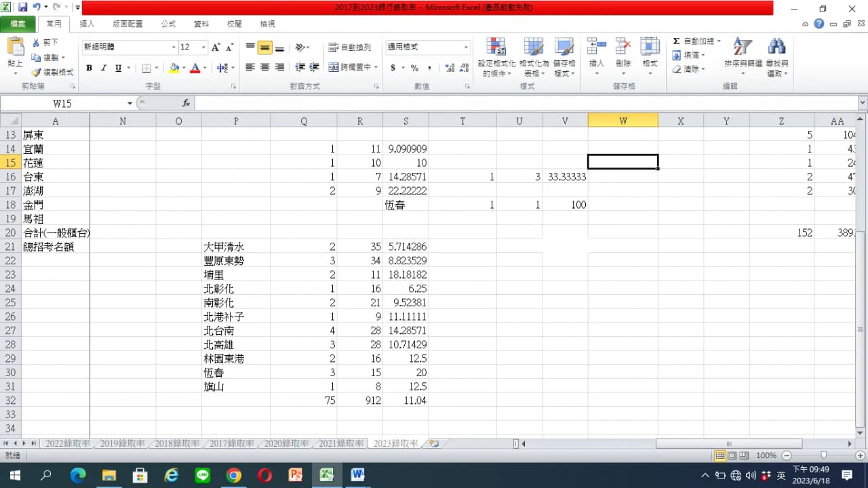Screen dimensions: 868x488
Task: Open Conditional Formatting (設定格式化的條件)
Action: click(x=496, y=57)
